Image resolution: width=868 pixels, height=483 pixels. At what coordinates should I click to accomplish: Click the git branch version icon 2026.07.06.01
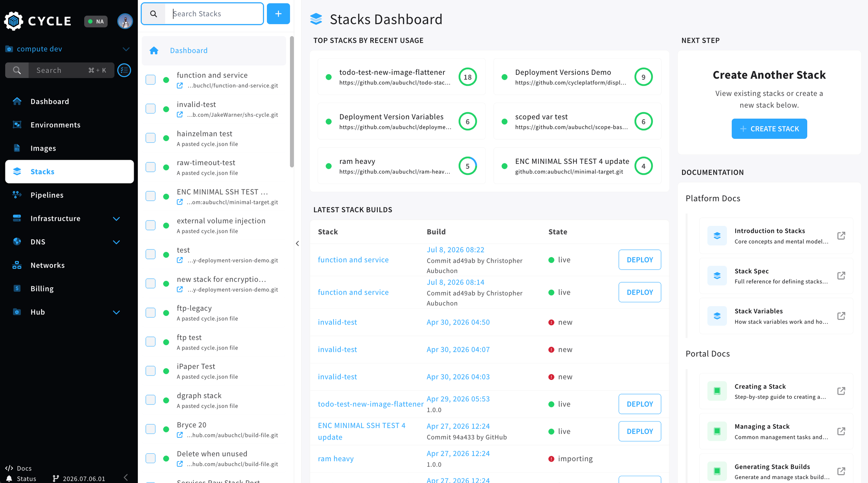point(56,479)
